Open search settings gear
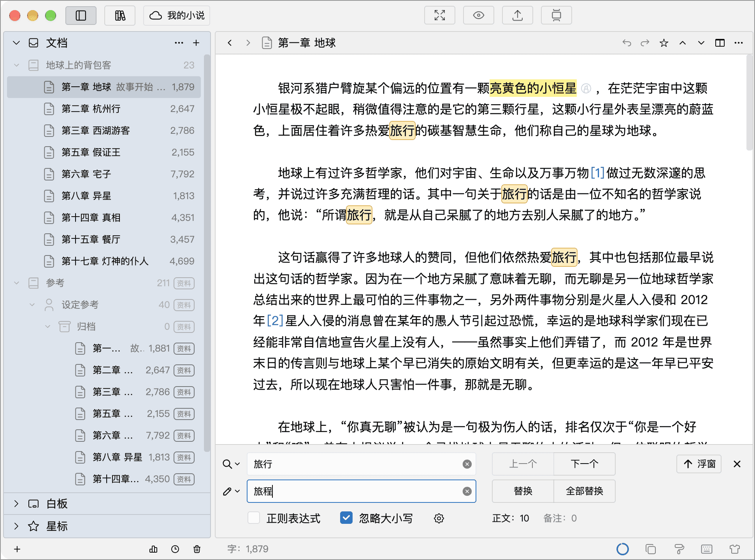Image resolution: width=755 pixels, height=560 pixels. 439,518
